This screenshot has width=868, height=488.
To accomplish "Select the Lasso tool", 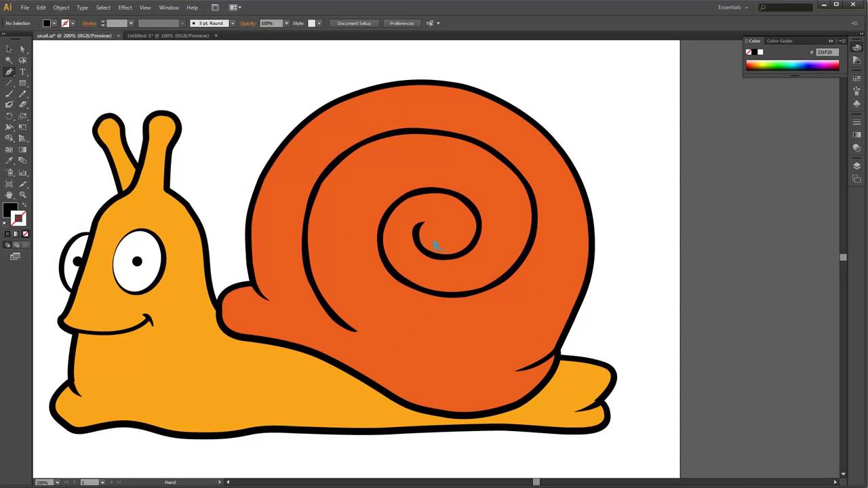I will coord(22,60).
